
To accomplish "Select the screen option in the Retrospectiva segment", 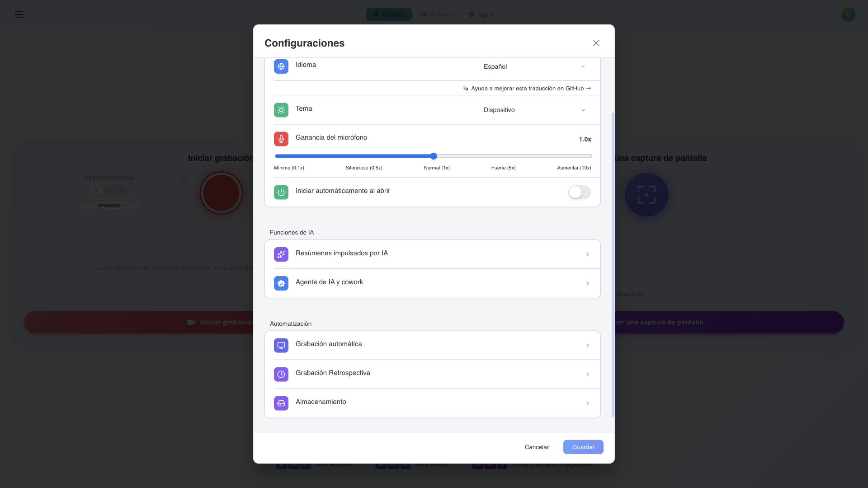I will coord(122,190).
